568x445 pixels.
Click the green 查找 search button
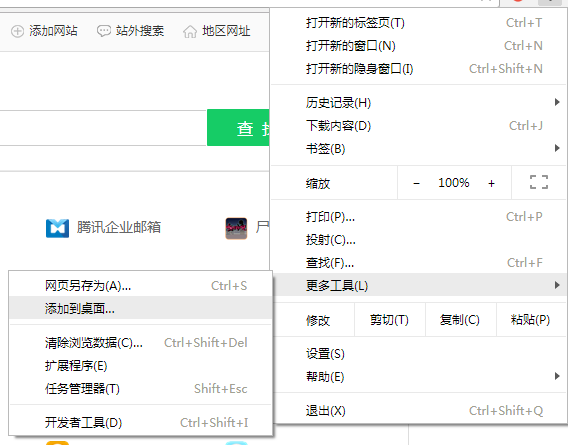pos(238,128)
